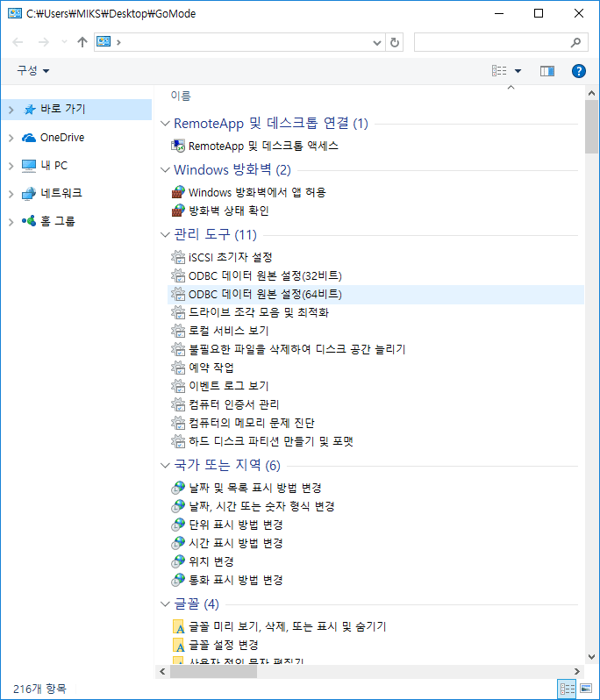Collapse the Windows 방화벽 group
Image resolution: width=600 pixels, height=700 pixels.
(165, 169)
